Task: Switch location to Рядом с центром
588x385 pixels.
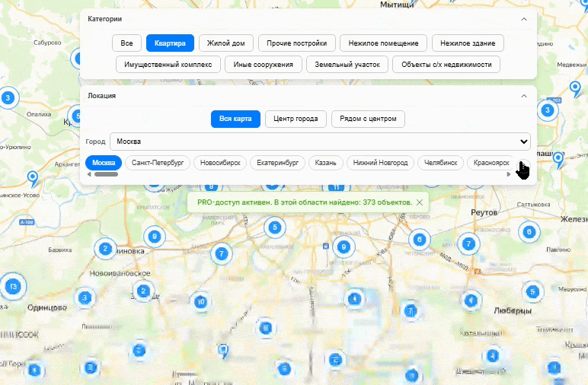Action: (368, 119)
